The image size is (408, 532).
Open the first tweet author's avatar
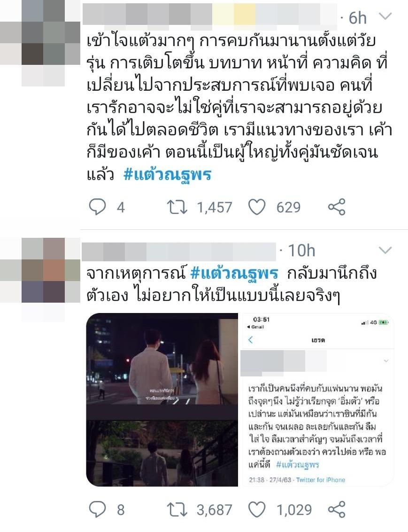click(x=40, y=43)
